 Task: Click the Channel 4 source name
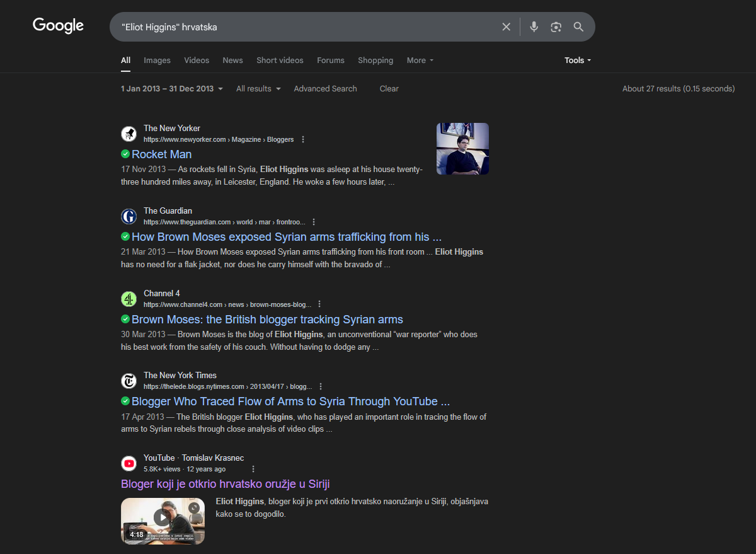(161, 293)
